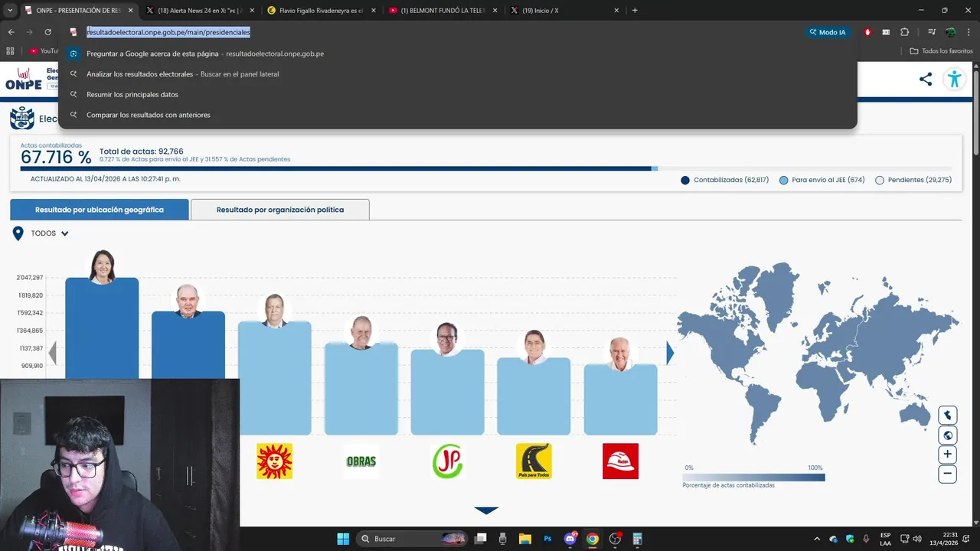Click the share icon on ONPE header
Screen dimensions: 980x551
tap(926, 79)
